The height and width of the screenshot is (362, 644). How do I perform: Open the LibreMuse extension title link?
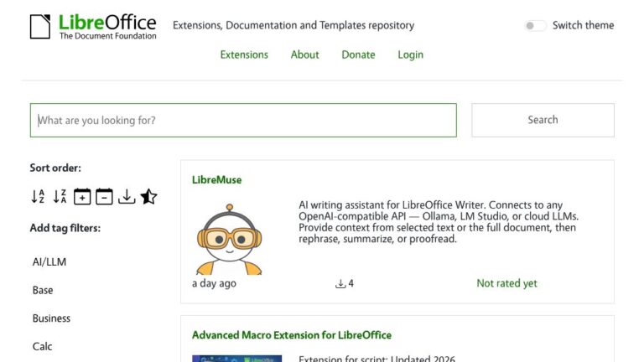(x=216, y=180)
